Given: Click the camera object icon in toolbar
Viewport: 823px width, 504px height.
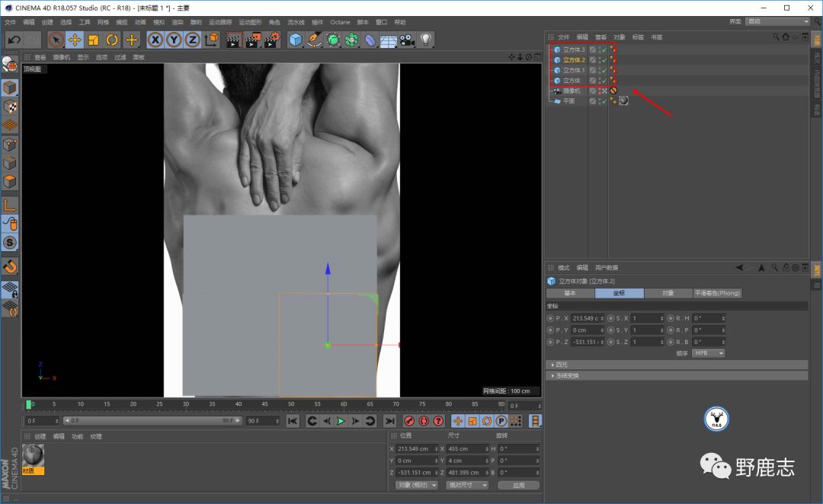Looking at the screenshot, I should pos(407,40).
